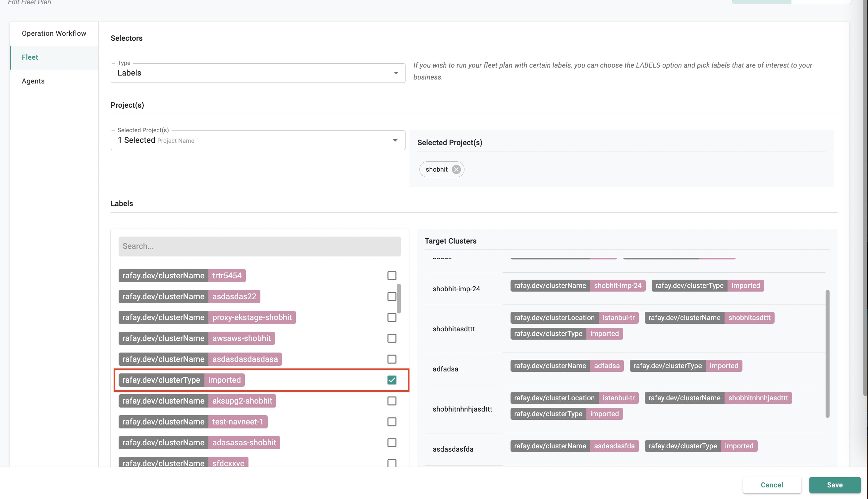Uncheck the clusterType imported checkbox

coord(392,380)
